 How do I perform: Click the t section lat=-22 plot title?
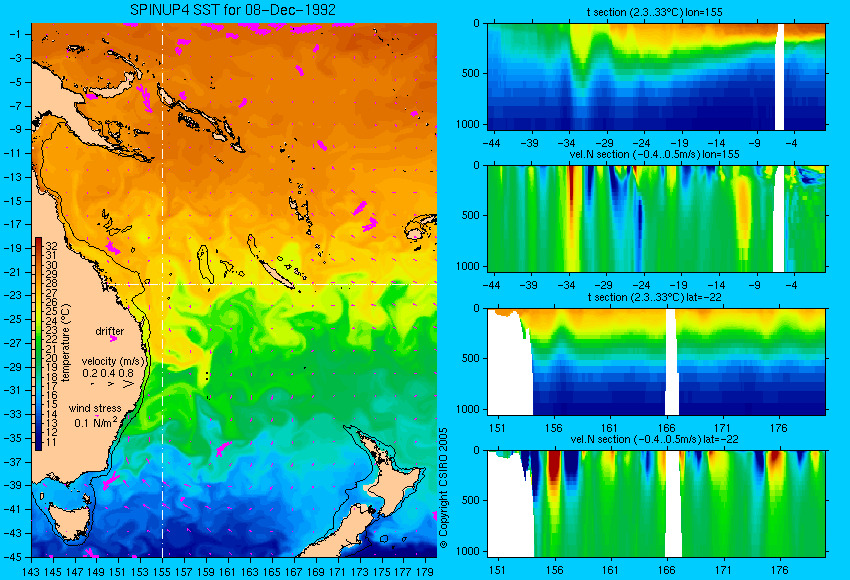coord(654,297)
